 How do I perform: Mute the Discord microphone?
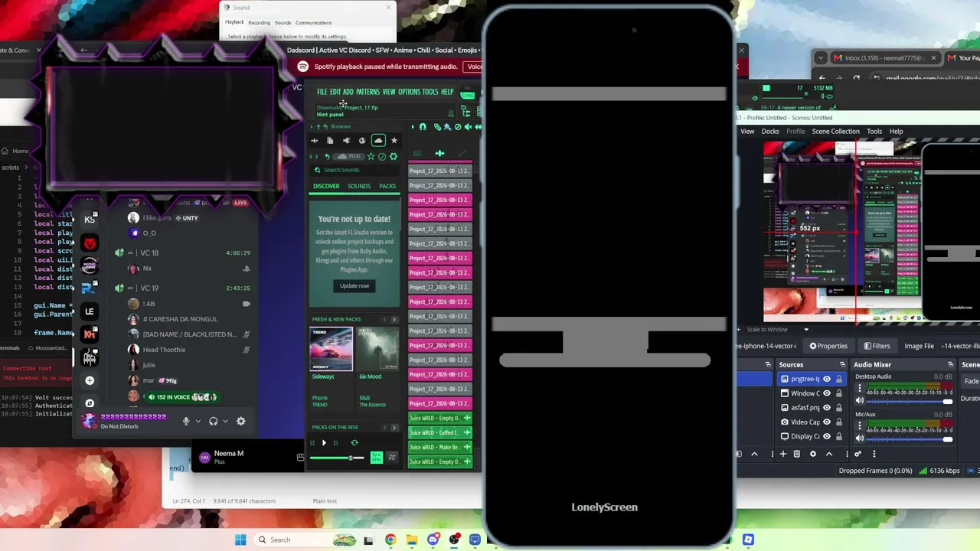186,421
